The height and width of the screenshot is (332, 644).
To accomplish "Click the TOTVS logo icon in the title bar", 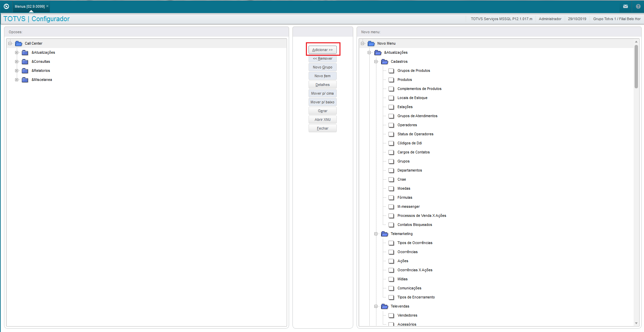I will (x=6, y=6).
